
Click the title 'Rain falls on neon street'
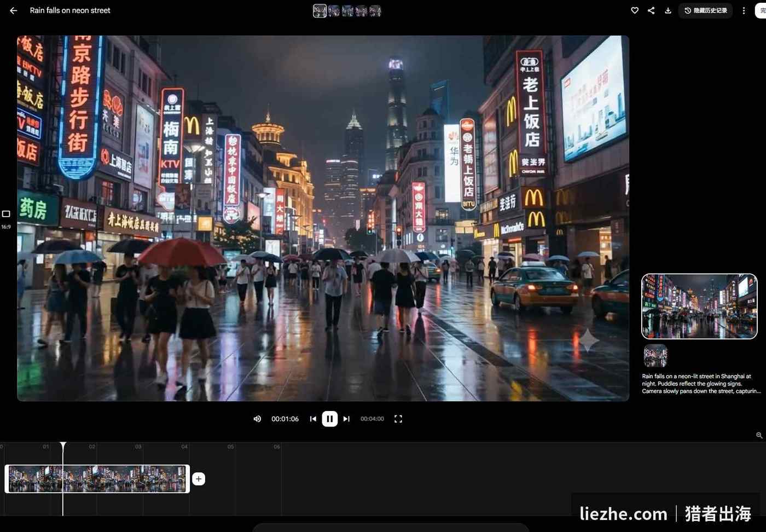coord(70,10)
